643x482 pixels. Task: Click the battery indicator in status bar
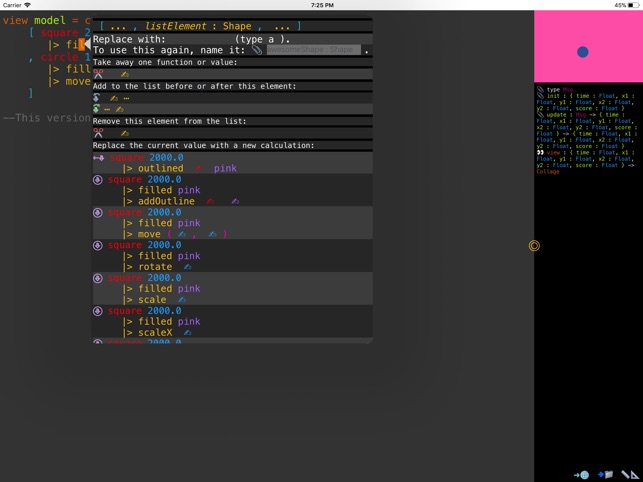(633, 5)
